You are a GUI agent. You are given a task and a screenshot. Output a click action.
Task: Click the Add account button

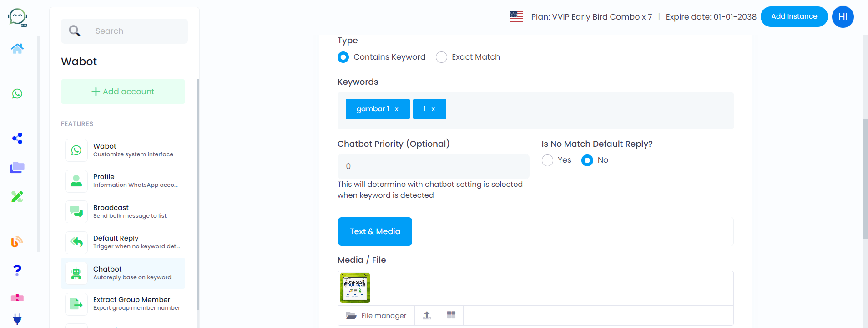123,91
